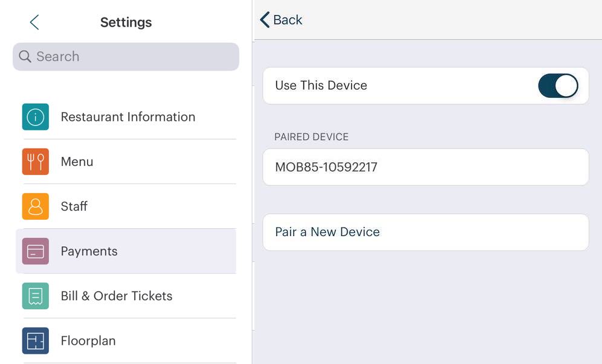Click the Use This Device row label
Viewport: 602px width, 364px height.
(x=321, y=86)
